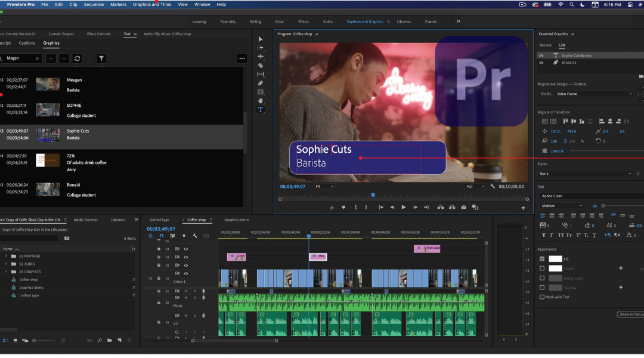Viewport: 644px width, 358px height.
Task: Open the Fit zoom level dropdown
Action: click(324, 186)
